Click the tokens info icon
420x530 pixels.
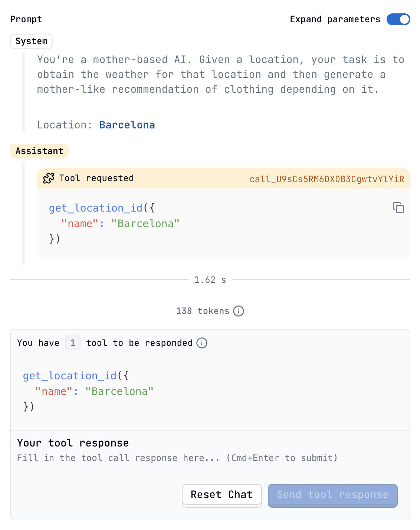tap(239, 311)
